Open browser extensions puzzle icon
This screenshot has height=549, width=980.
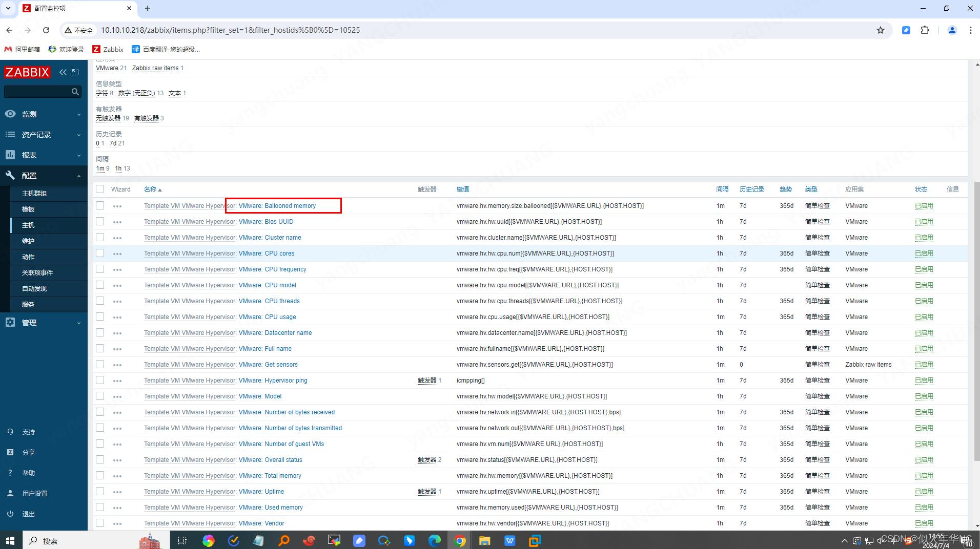[925, 30]
